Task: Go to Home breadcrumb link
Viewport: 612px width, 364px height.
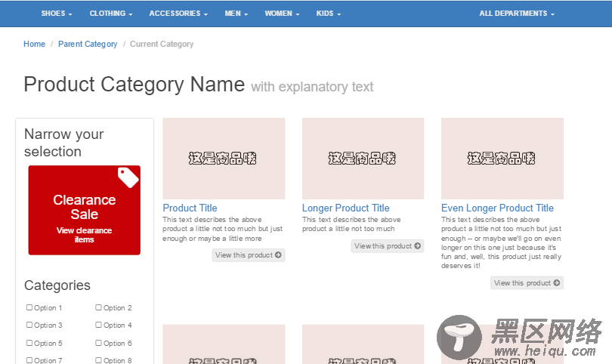Action: [34, 44]
